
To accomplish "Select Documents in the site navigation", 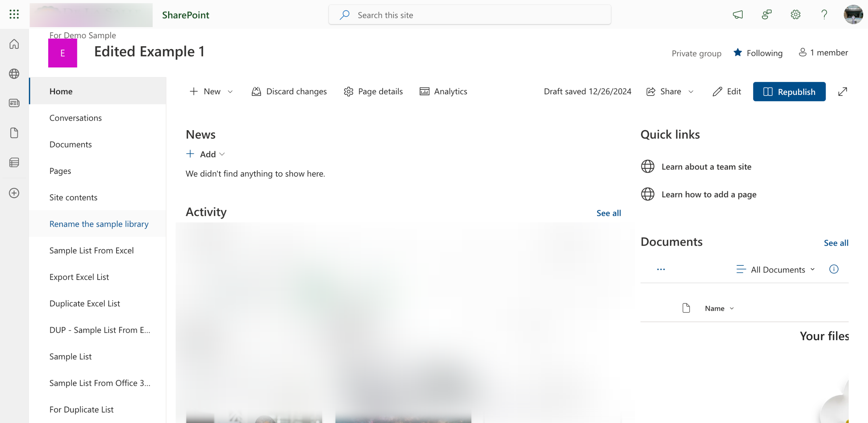I will coord(71,144).
